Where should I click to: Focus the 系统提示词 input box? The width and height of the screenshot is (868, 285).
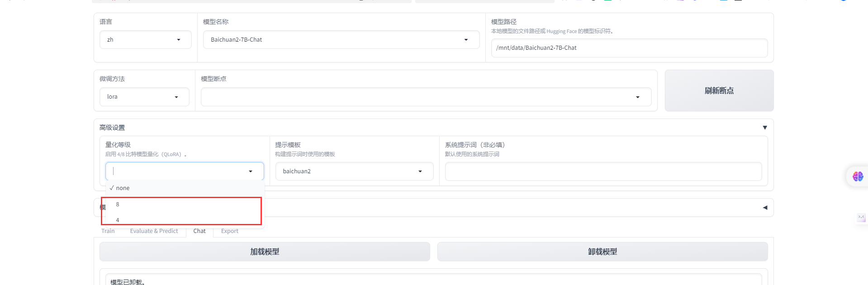(x=603, y=171)
